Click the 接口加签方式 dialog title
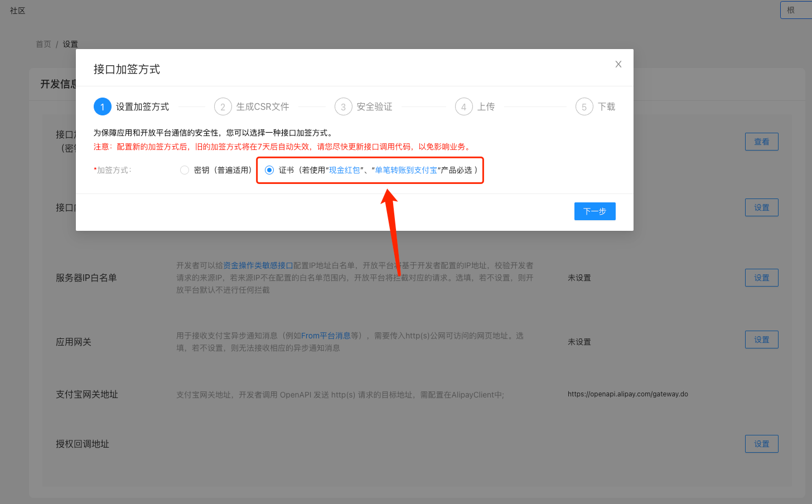Screen dimensions: 812x504 [127, 69]
